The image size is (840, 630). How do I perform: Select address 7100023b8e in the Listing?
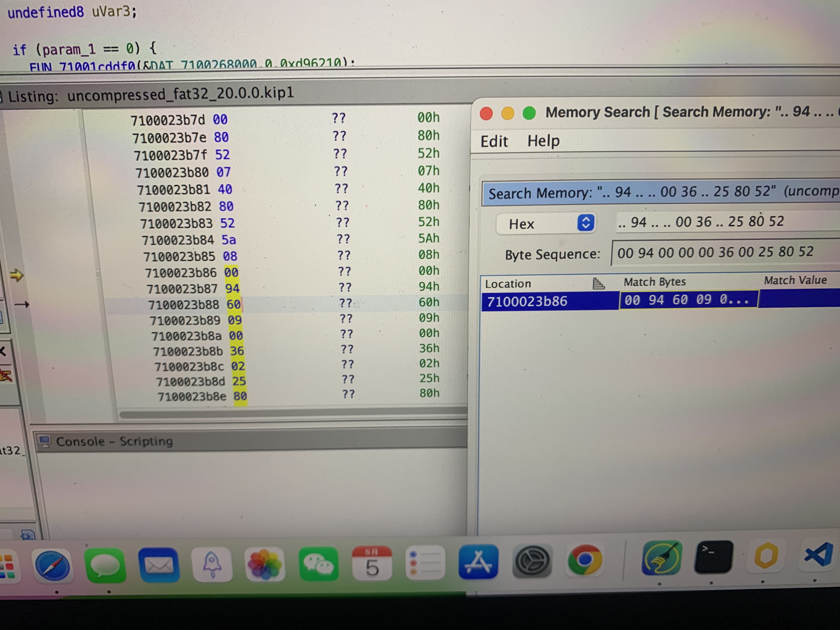point(192,396)
